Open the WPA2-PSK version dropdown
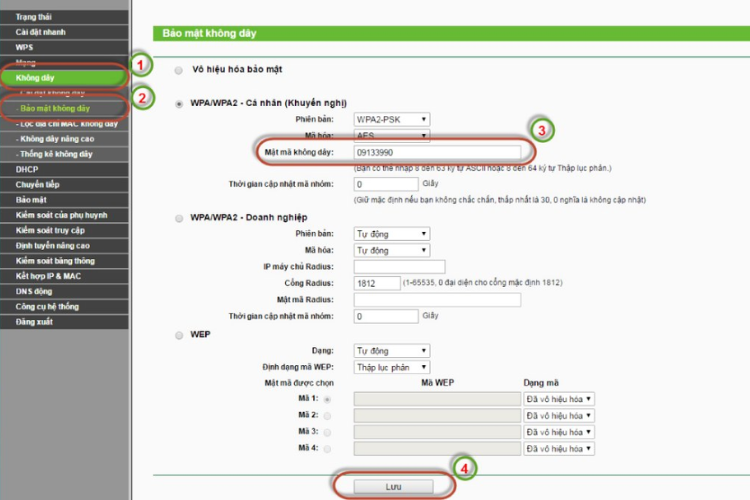 point(392,119)
